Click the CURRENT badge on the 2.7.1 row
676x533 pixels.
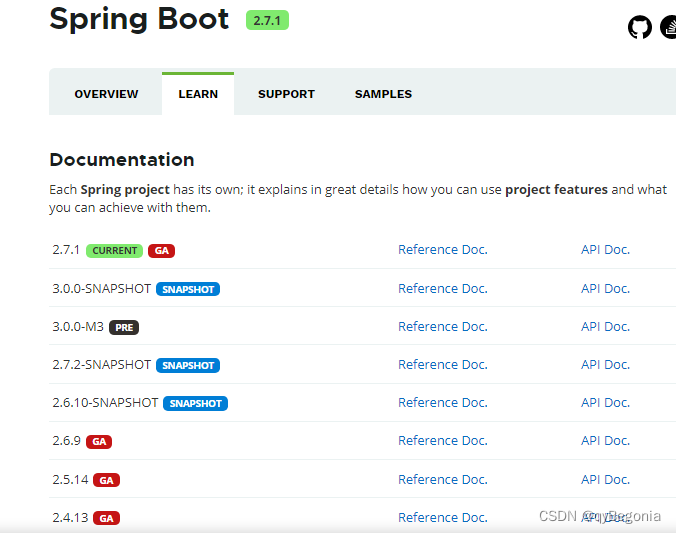click(114, 251)
